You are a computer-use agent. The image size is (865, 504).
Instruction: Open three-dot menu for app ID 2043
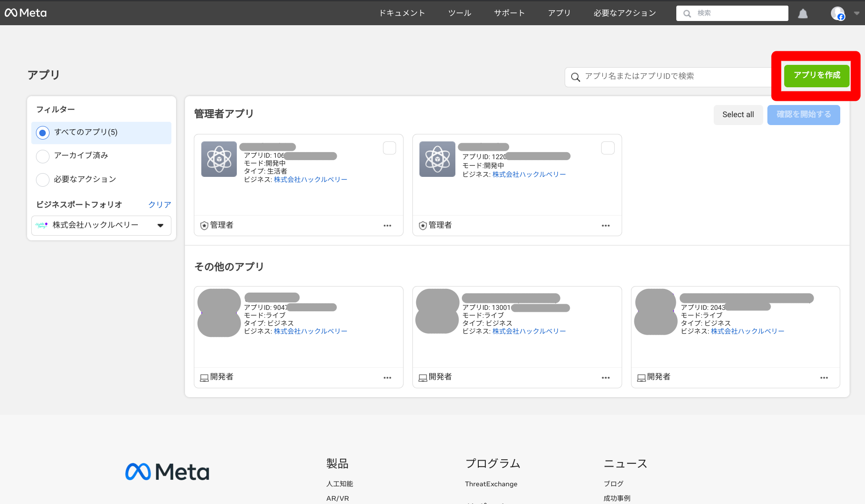(x=824, y=378)
